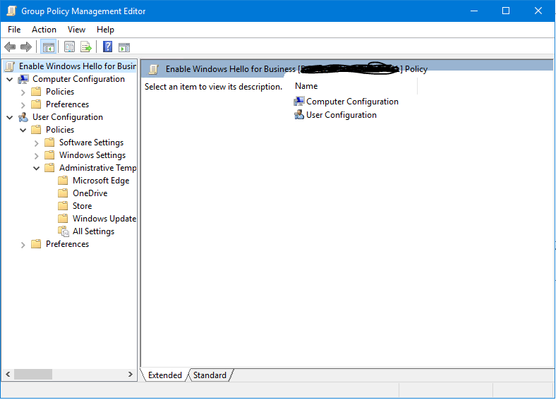Click the tree pane horizontal scrollbar thumb

(33, 374)
